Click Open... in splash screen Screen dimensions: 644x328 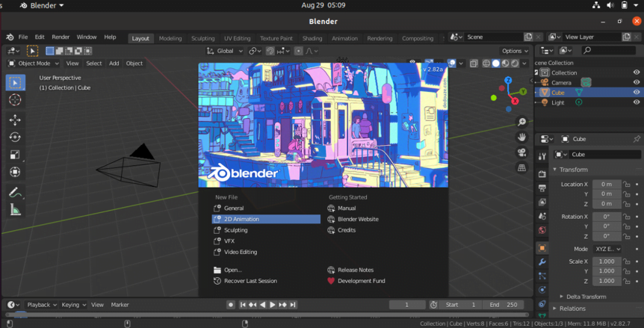tap(266, 270)
